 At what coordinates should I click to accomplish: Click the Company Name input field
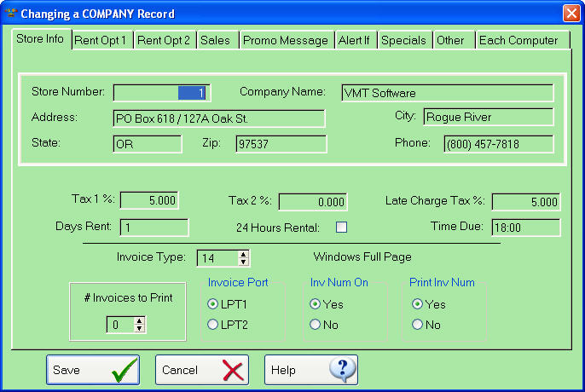[447, 92]
